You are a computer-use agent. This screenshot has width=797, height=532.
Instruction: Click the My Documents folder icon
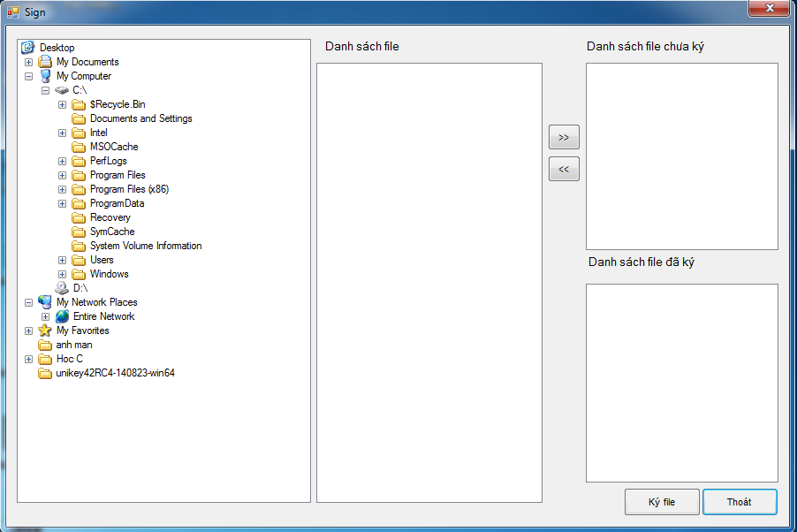45,62
